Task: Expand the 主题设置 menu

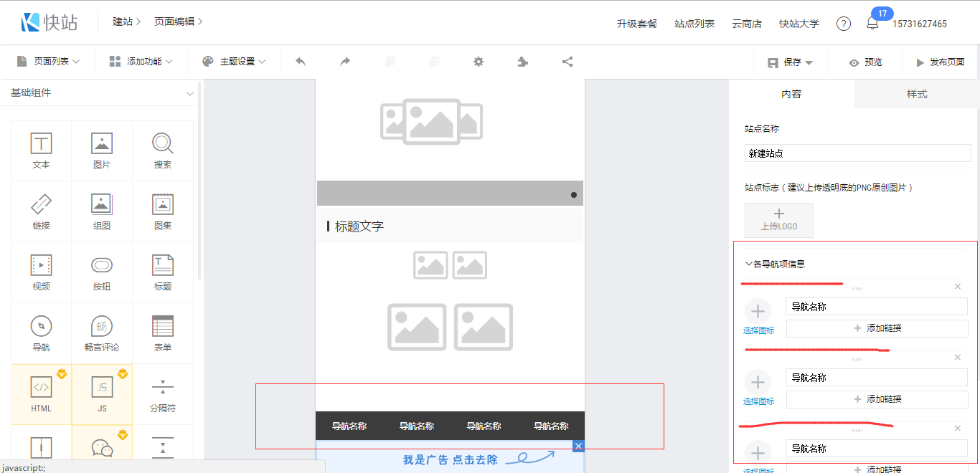Action: (234, 62)
